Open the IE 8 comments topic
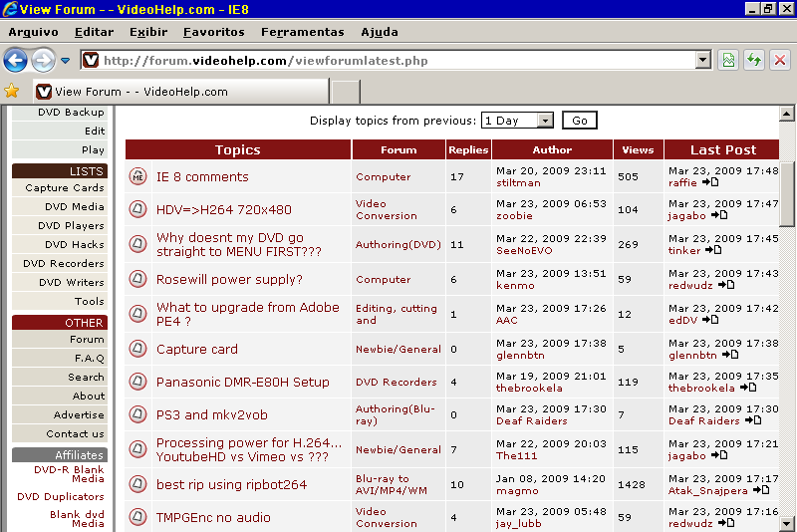797x532 pixels. coord(202,176)
